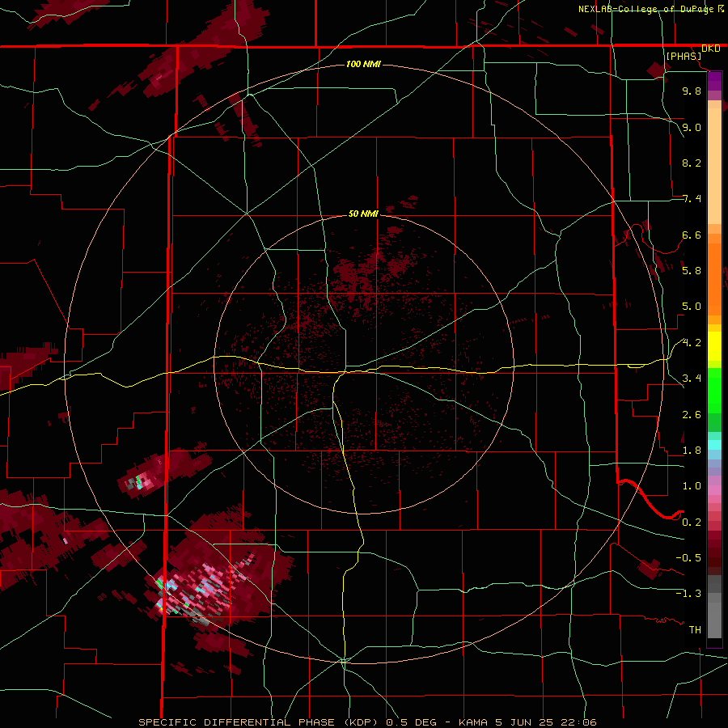Select the yellow swatch on the color bar

coord(714,346)
